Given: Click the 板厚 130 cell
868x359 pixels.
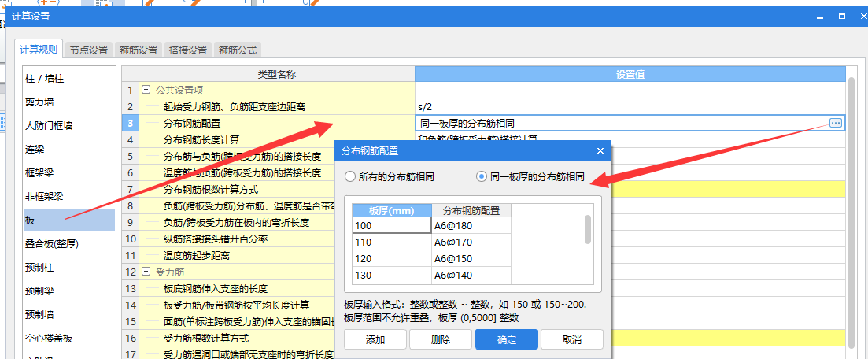Looking at the screenshot, I should tap(392, 276).
